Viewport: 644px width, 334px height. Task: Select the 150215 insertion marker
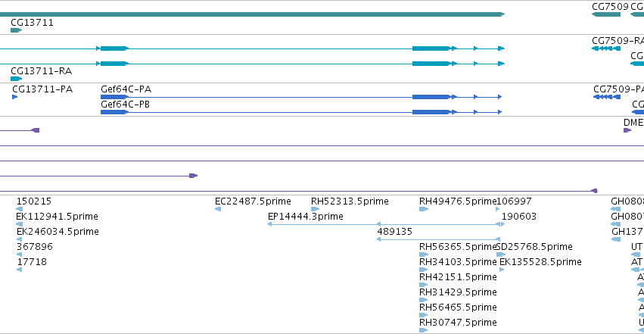(20, 210)
